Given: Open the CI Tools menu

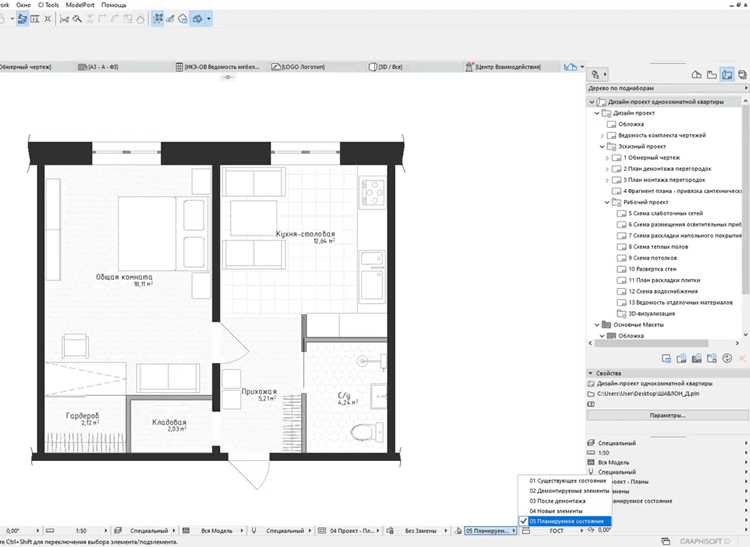Looking at the screenshot, I should (x=48, y=5).
